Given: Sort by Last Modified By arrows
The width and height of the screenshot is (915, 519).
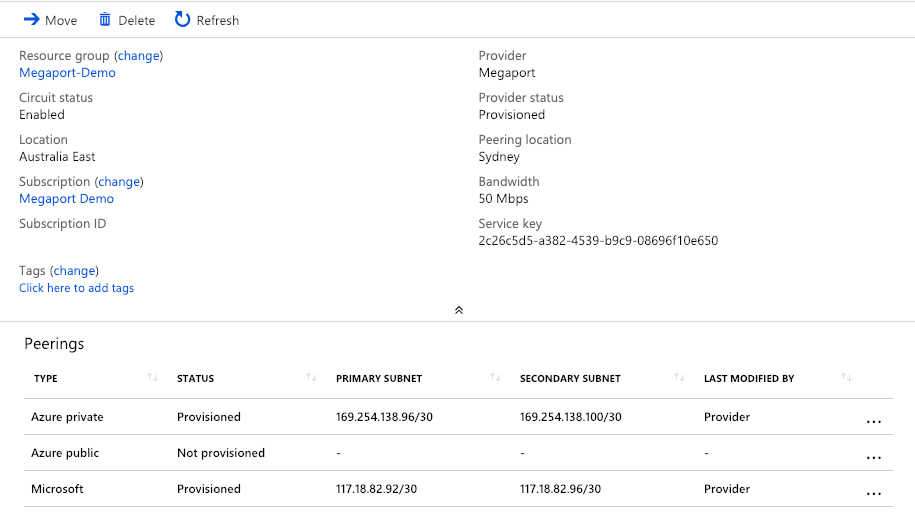Looking at the screenshot, I should pyautogui.click(x=846, y=378).
